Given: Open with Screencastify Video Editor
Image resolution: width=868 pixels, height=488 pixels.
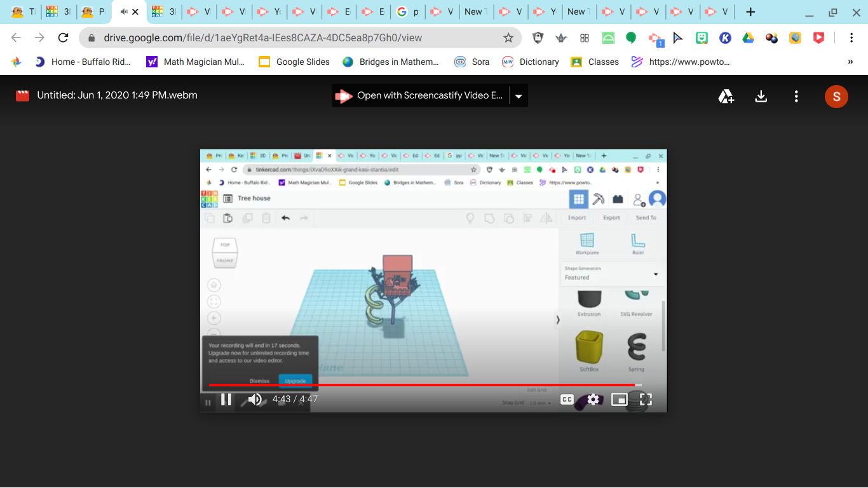Looking at the screenshot, I should pyautogui.click(x=421, y=95).
